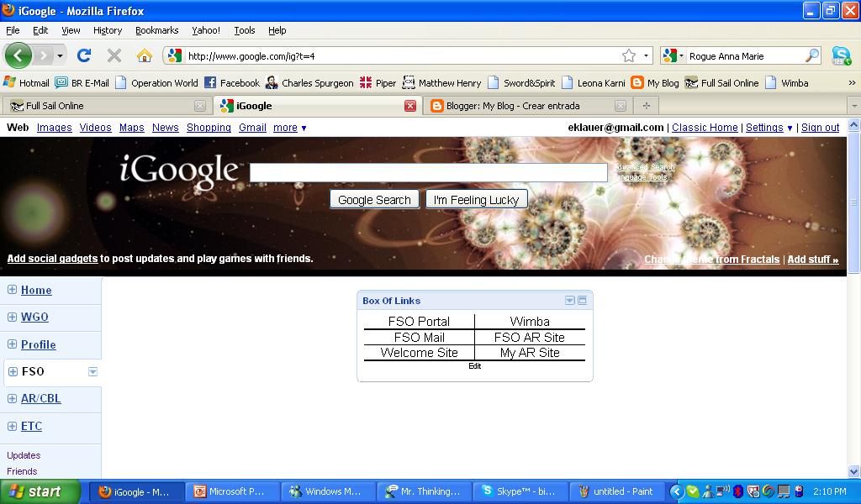The width and height of the screenshot is (861, 504).
Task: Expand the Home tab in sidebar
Action: coord(12,290)
